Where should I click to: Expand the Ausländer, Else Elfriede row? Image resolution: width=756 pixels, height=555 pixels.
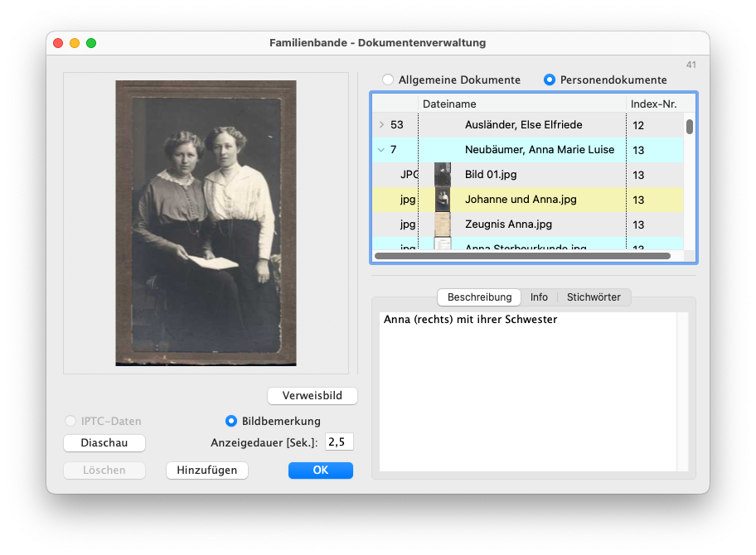point(381,125)
